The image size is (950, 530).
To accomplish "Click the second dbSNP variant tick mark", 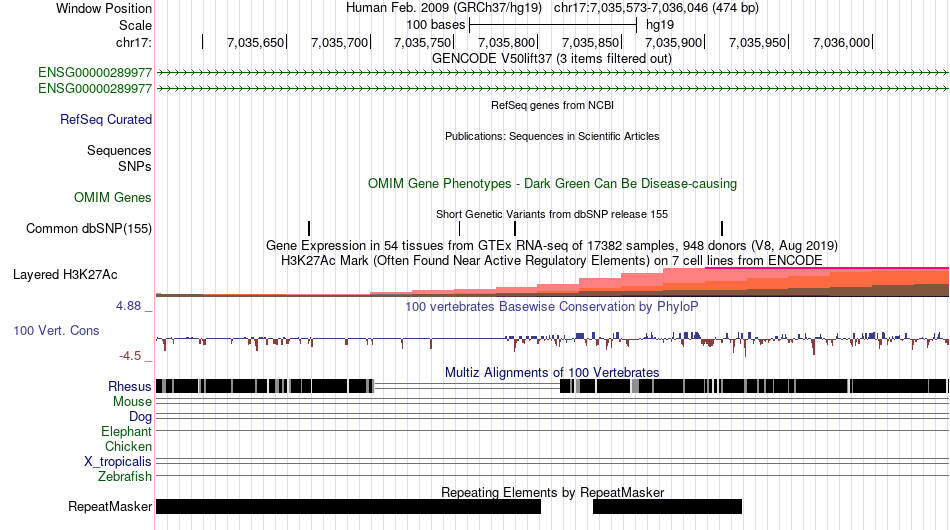I will coord(459,228).
